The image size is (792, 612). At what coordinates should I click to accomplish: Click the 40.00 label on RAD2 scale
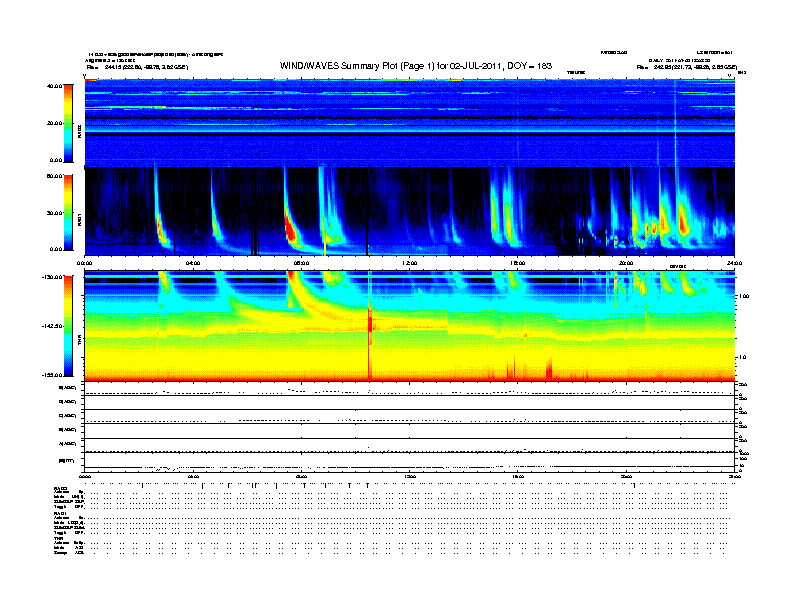tap(54, 86)
